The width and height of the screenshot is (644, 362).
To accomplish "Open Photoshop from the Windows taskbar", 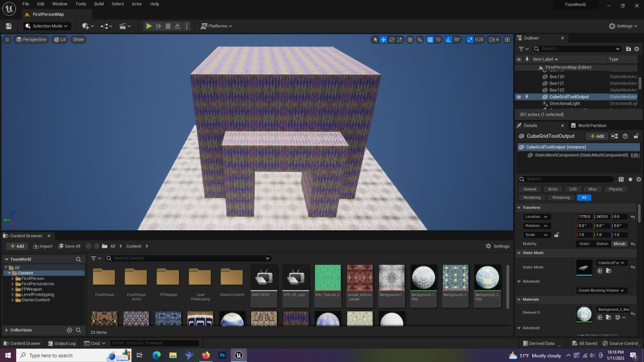I will coord(222,355).
